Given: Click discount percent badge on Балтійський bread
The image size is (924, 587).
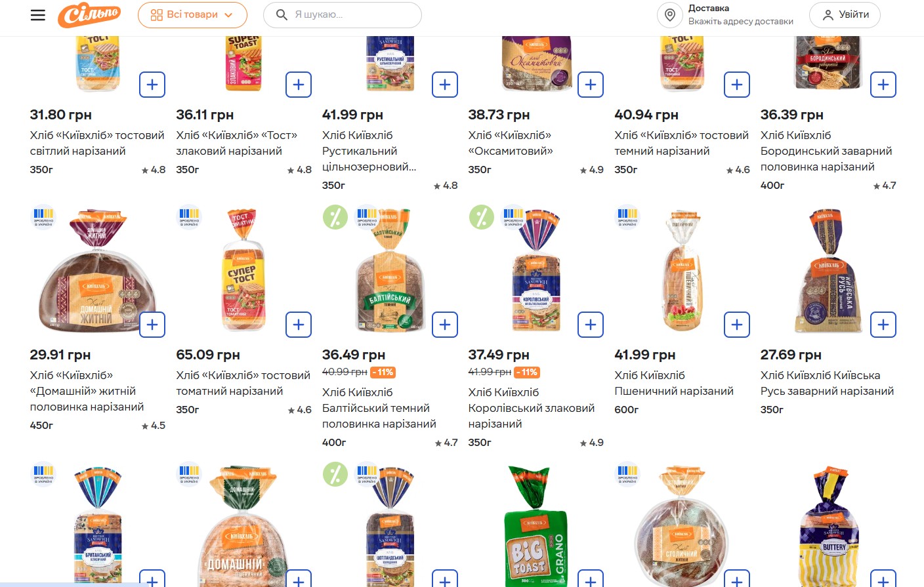Looking at the screenshot, I should pos(335,217).
